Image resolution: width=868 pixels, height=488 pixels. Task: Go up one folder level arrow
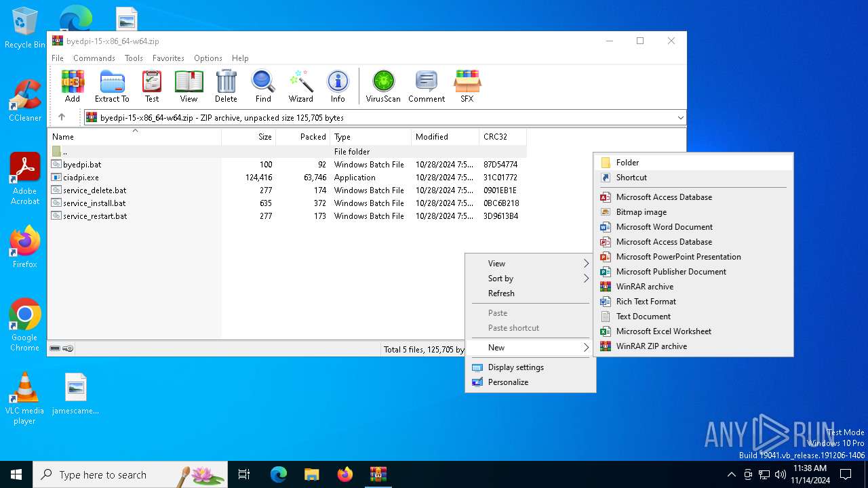[62, 117]
